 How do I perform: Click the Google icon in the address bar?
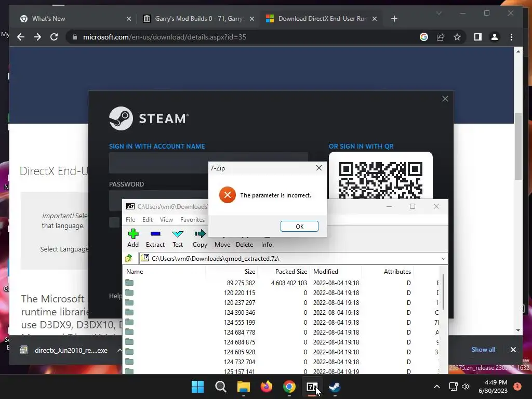point(424,37)
